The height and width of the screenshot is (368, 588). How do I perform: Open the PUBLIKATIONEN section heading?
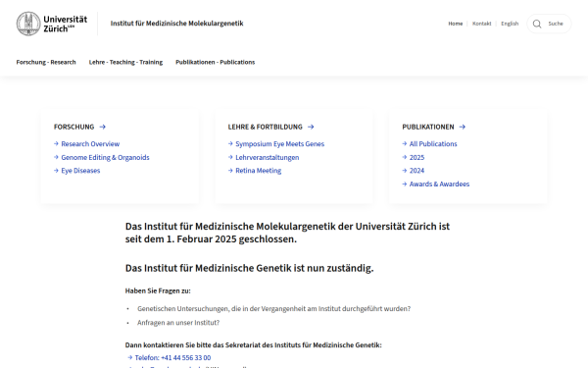428,127
